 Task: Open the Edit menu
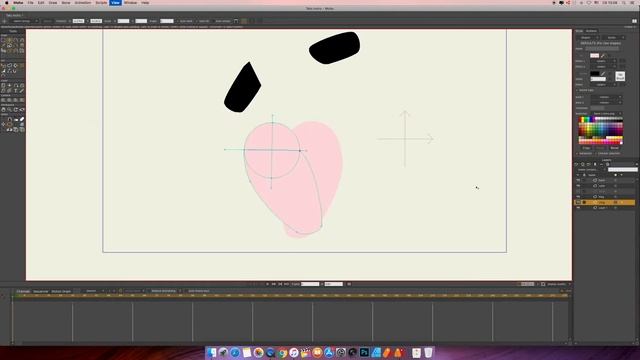pyautogui.click(x=41, y=2)
